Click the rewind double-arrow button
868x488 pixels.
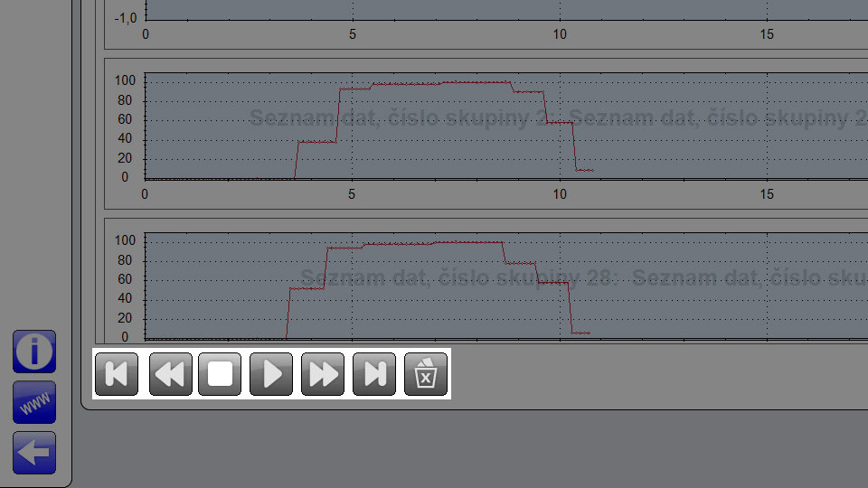(171, 374)
